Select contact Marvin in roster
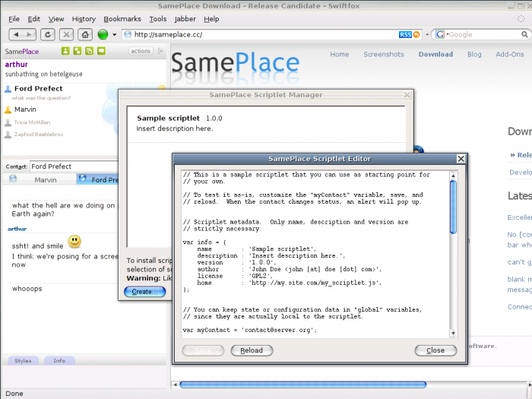This screenshot has height=399, width=532. coord(25,109)
